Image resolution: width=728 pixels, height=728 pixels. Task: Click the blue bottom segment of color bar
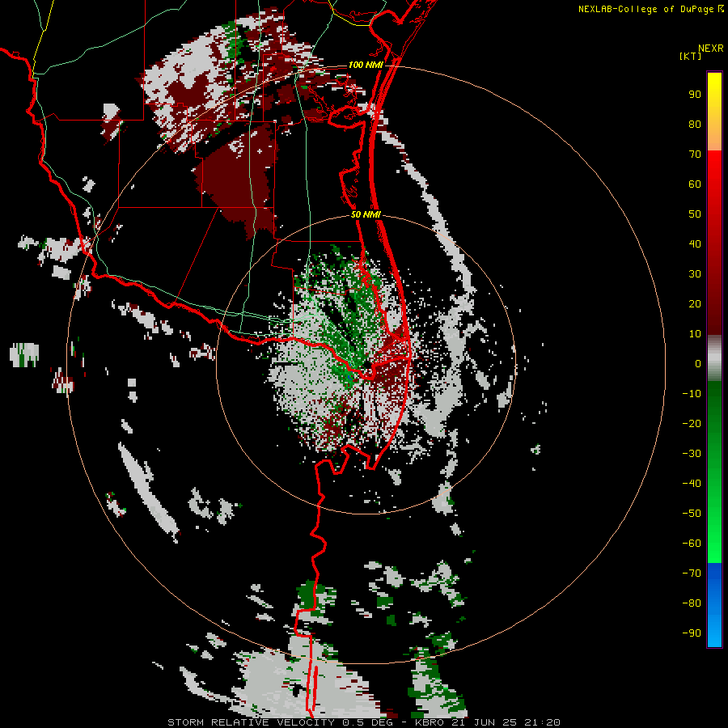click(x=714, y=605)
